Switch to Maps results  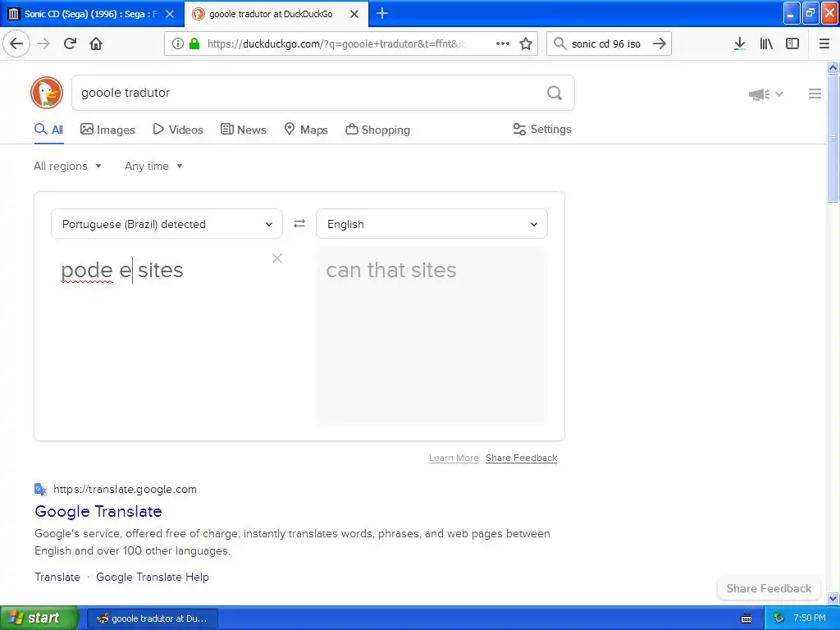click(305, 130)
